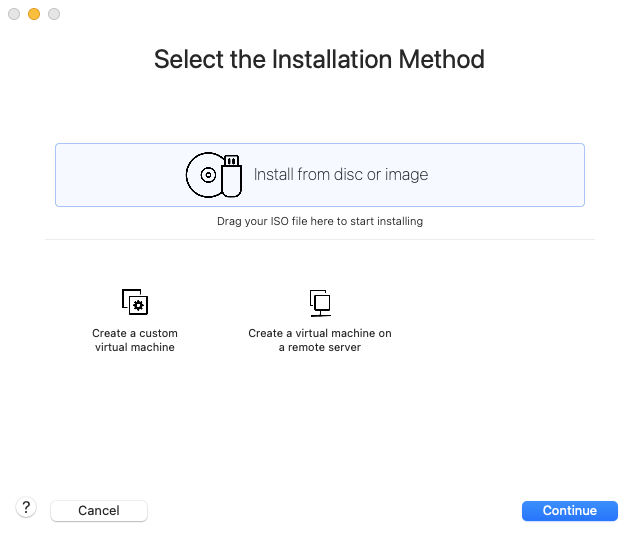Click the word "Installation" in the title
640x533 pixels.
tap(332, 60)
